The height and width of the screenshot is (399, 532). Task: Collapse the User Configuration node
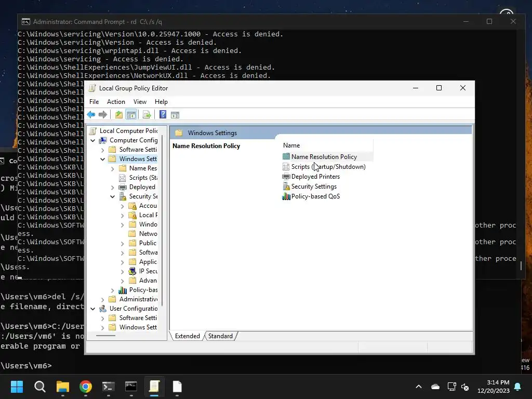coord(92,309)
